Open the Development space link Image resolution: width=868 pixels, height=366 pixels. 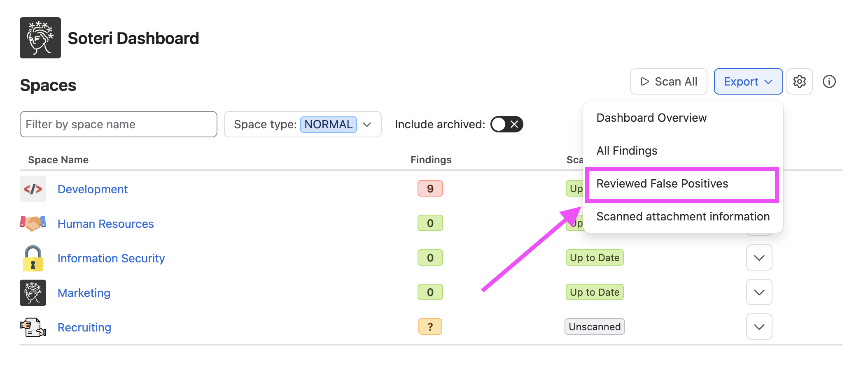[93, 189]
